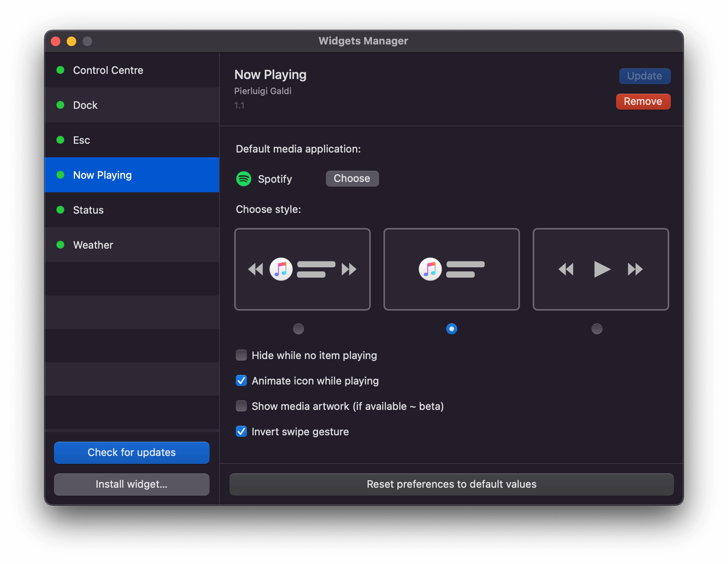The image size is (728, 564).
Task: Uncheck Invert swipe gesture
Action: [x=241, y=431]
